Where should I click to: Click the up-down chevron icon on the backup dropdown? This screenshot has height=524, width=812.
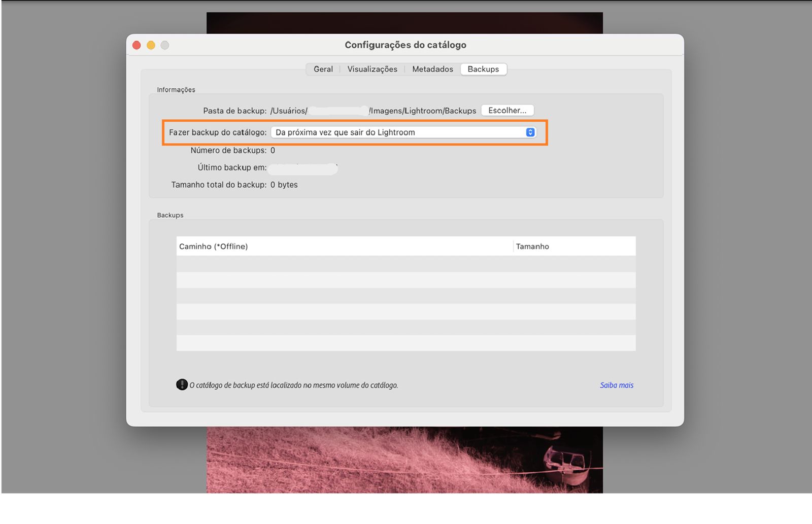(531, 132)
